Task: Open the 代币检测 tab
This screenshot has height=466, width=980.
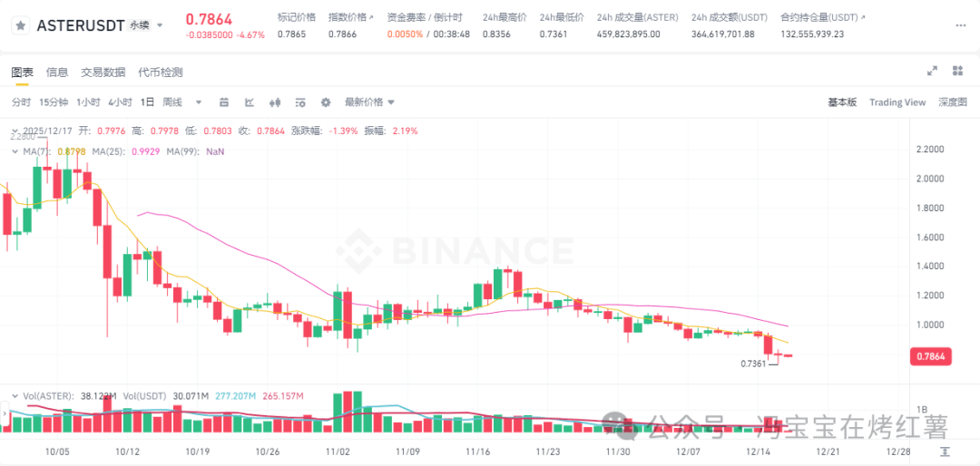Action: click(x=160, y=72)
